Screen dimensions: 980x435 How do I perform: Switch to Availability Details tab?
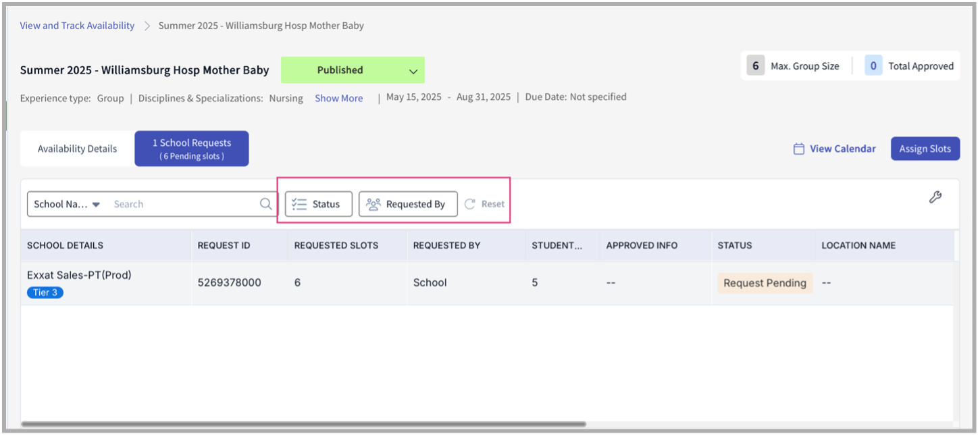click(77, 149)
